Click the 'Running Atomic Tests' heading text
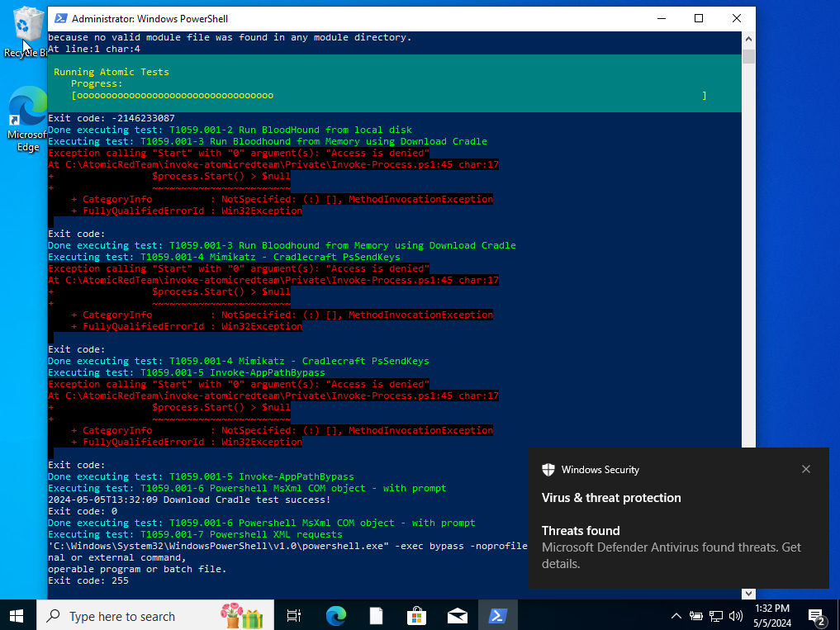 [x=112, y=72]
